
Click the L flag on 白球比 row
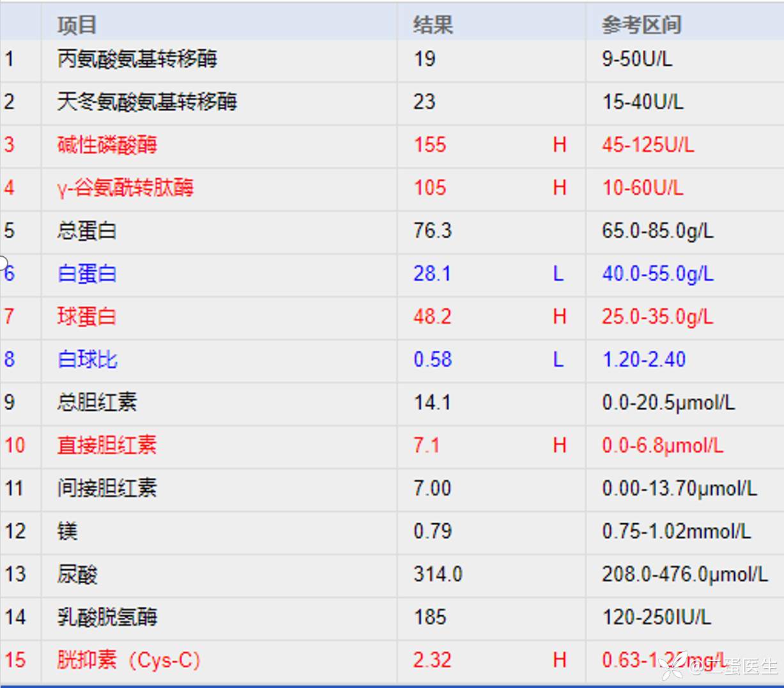click(x=558, y=360)
